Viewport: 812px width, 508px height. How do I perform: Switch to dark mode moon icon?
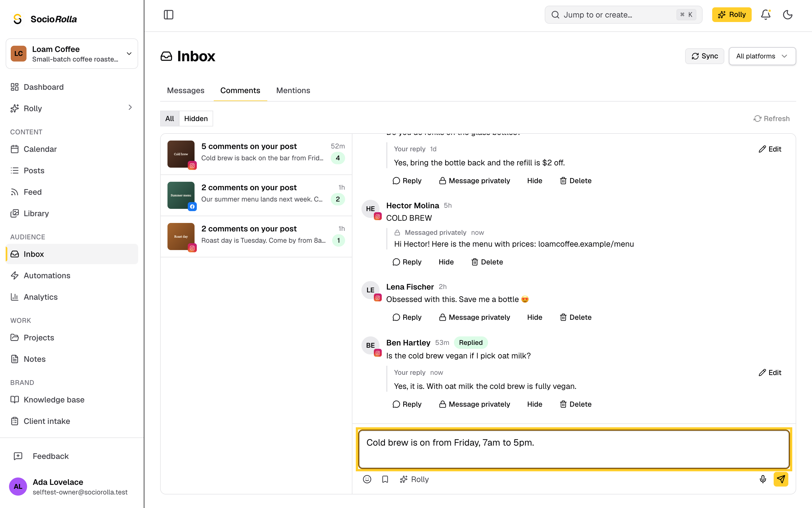pyautogui.click(x=787, y=15)
